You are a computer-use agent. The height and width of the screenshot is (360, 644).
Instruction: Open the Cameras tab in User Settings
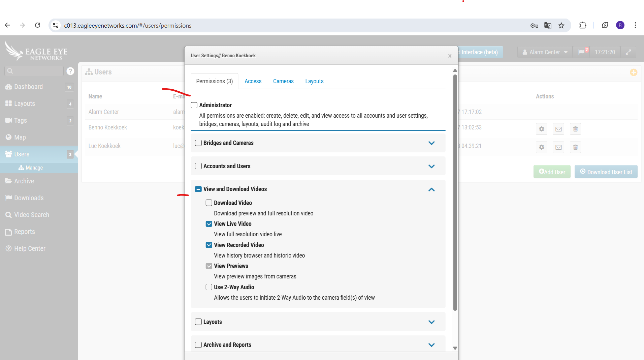[x=283, y=81]
